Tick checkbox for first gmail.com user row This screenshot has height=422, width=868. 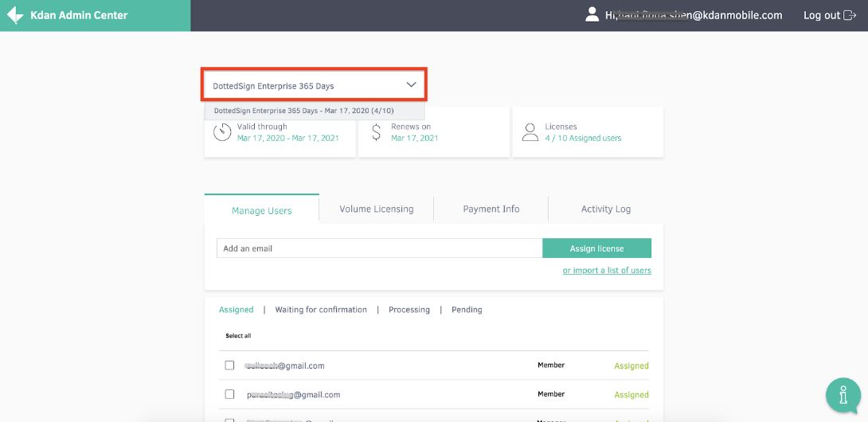[229, 365]
